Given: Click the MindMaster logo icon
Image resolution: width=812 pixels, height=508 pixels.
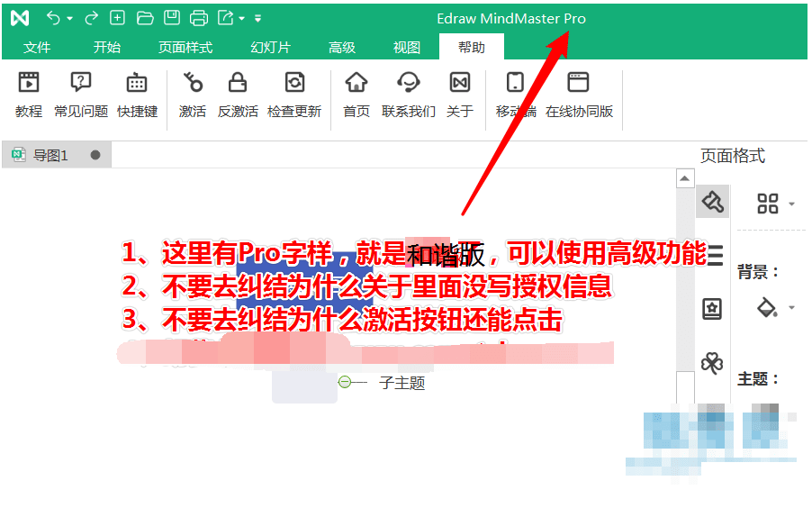Looking at the screenshot, I should (x=20, y=18).
